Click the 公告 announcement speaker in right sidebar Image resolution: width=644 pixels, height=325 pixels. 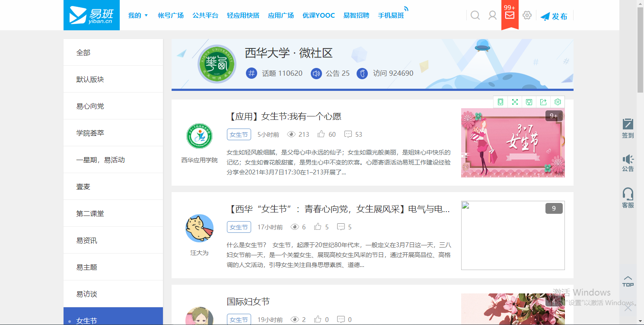(628, 163)
